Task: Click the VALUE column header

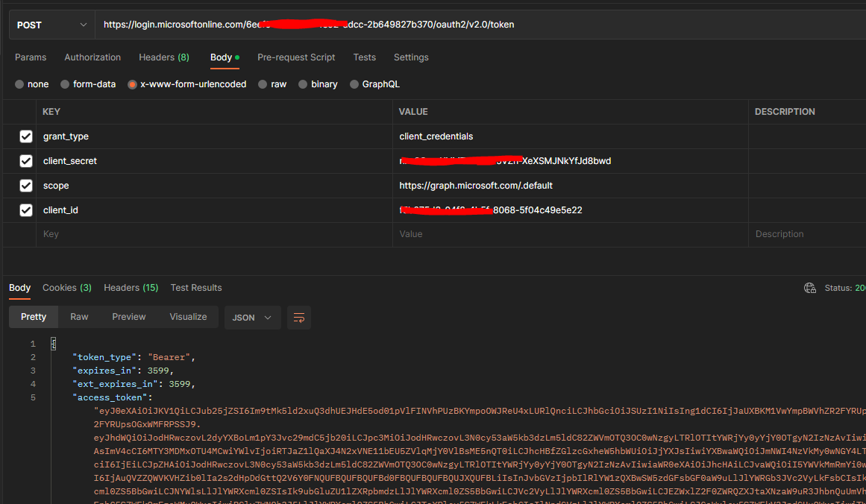Action: pos(413,112)
